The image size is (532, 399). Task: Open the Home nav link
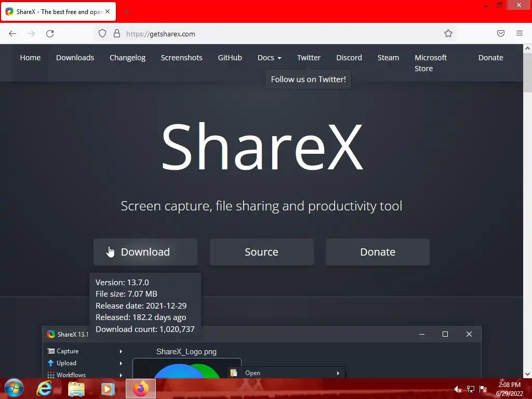tap(30, 58)
